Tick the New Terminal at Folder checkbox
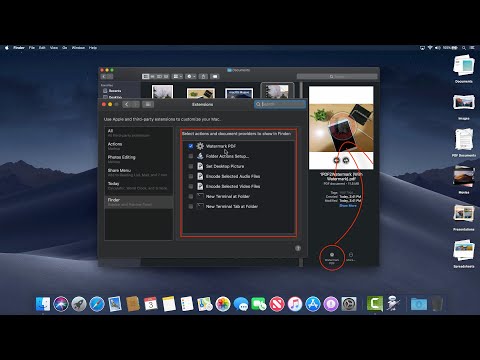 (x=191, y=196)
